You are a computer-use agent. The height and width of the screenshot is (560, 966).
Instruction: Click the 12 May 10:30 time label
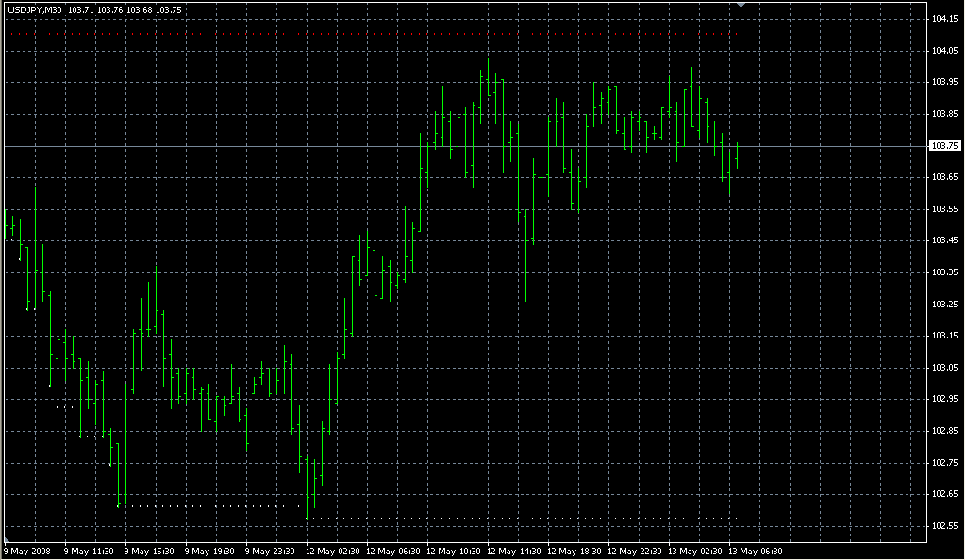click(453, 551)
